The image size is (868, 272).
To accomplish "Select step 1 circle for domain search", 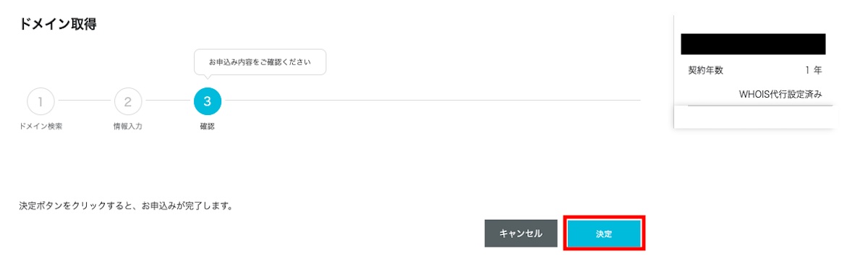I will [41, 101].
